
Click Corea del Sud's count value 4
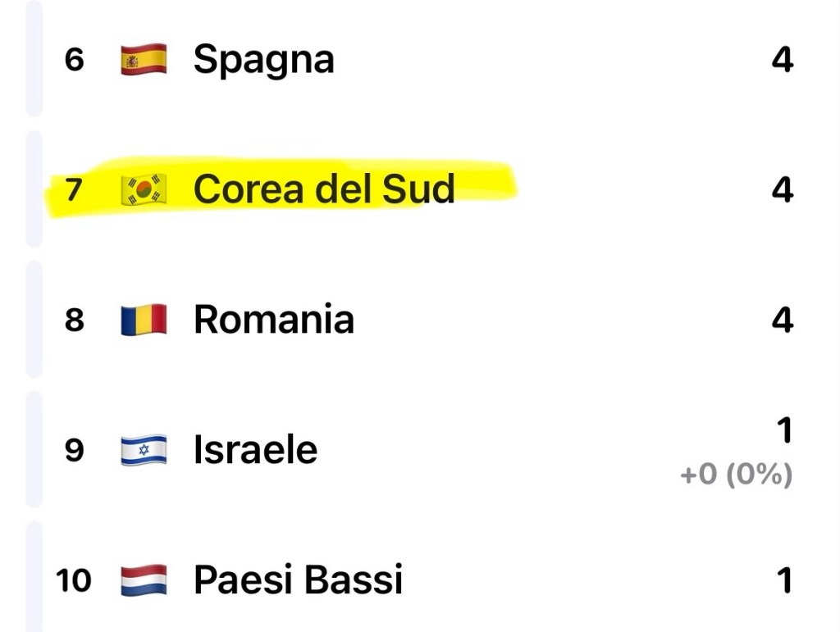pyautogui.click(x=783, y=189)
